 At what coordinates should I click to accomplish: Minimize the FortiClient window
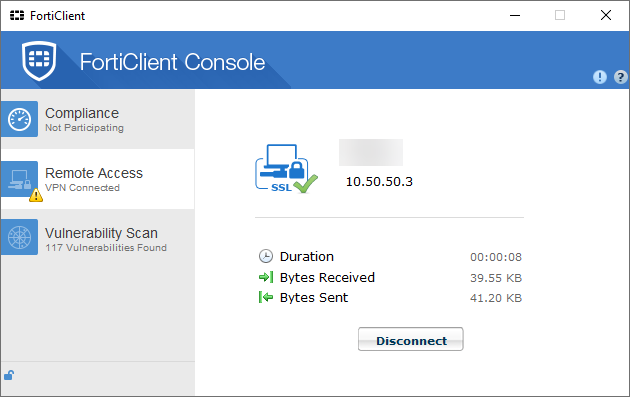pos(515,16)
